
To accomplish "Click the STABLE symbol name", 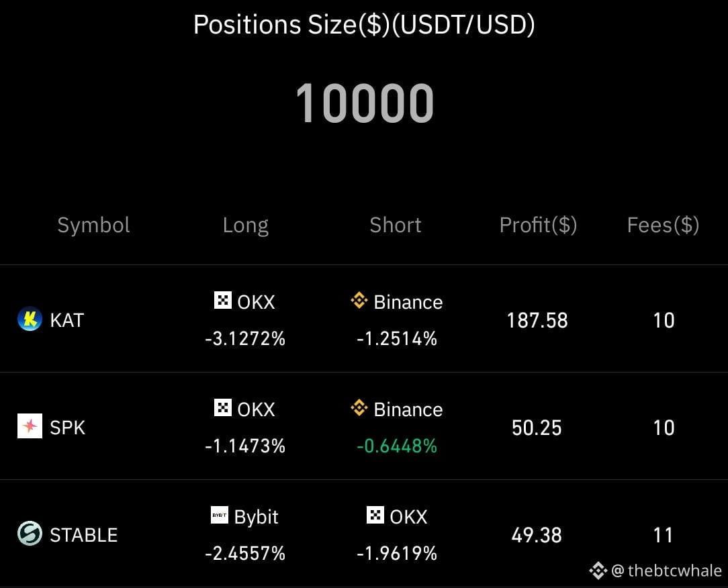I will pos(83,535).
